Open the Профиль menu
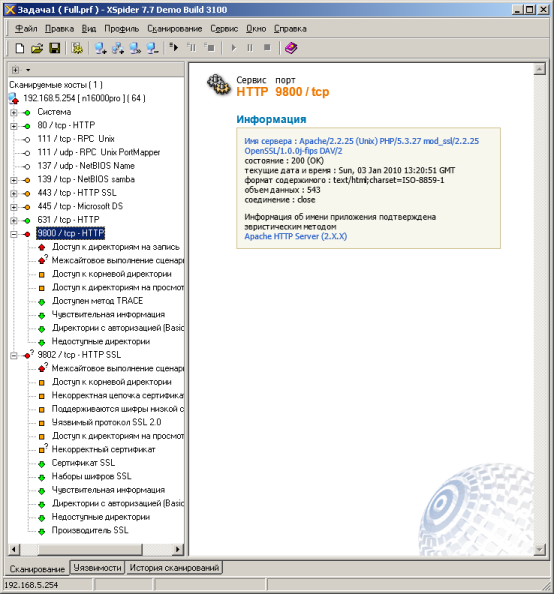 pos(122,29)
